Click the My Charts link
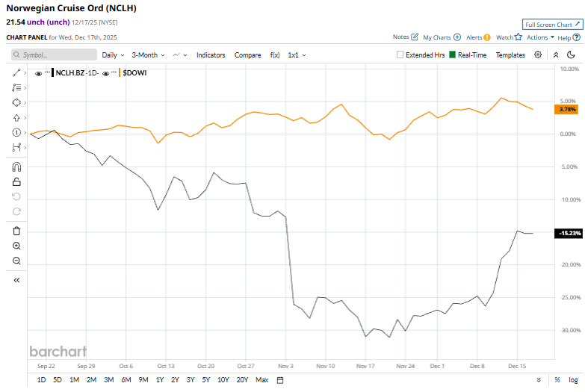 (x=437, y=37)
